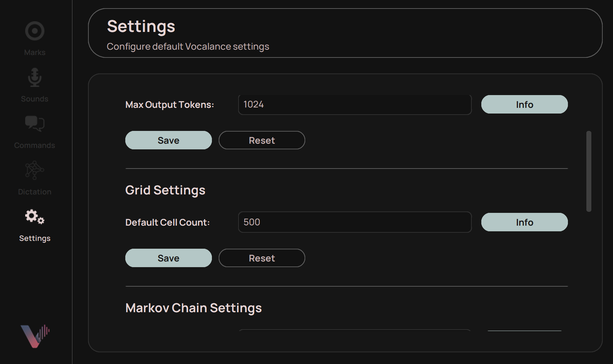Screen dimensions: 613x364
Task: Click the Max Output Tokens input field
Action: (355, 104)
